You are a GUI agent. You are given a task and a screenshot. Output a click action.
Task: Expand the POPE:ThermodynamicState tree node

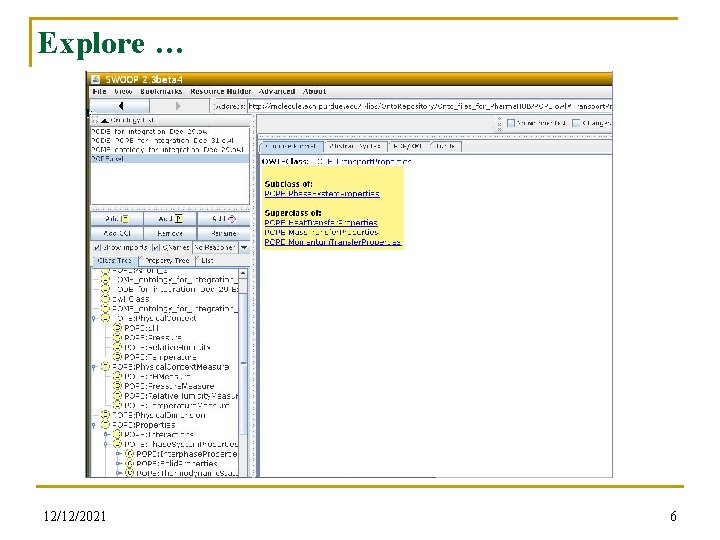[118, 472]
